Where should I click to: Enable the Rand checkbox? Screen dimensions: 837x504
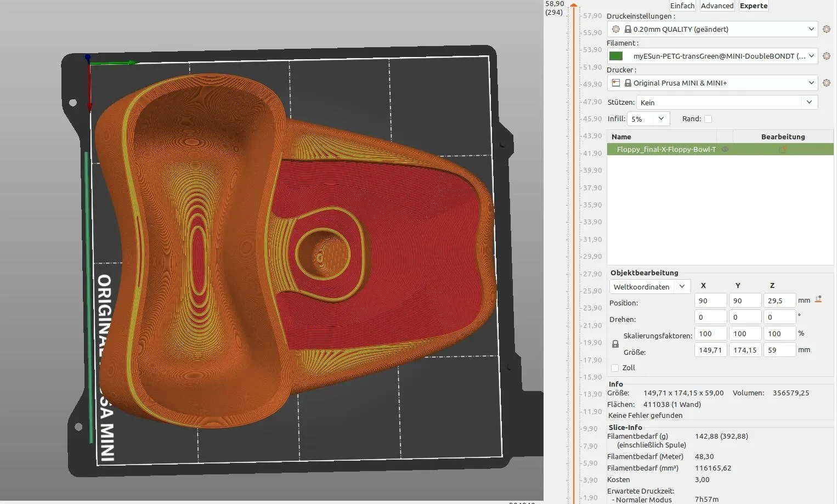pyautogui.click(x=708, y=119)
